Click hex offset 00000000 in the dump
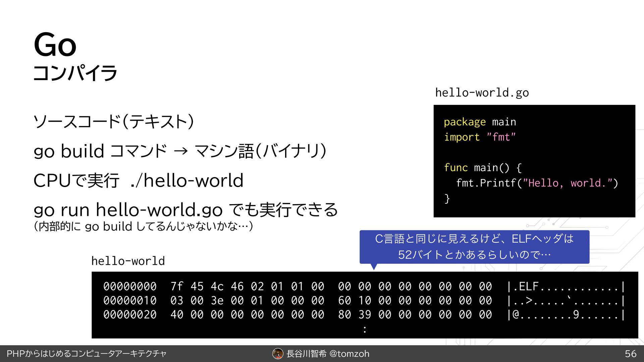Viewport: 644px width, 362px height. click(x=130, y=287)
